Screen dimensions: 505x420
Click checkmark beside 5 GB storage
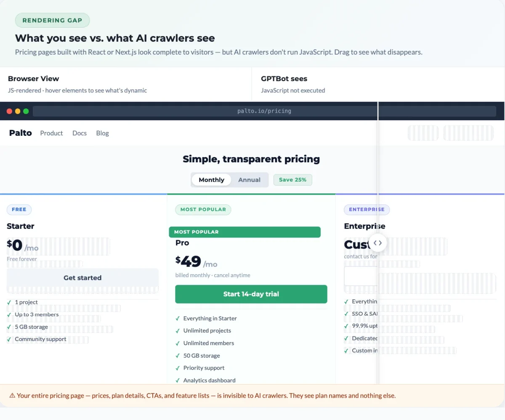pyautogui.click(x=9, y=327)
